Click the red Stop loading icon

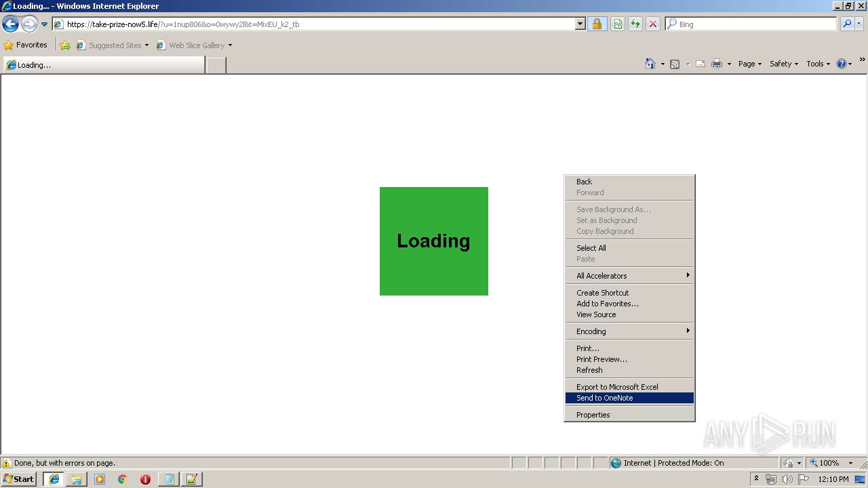[653, 24]
